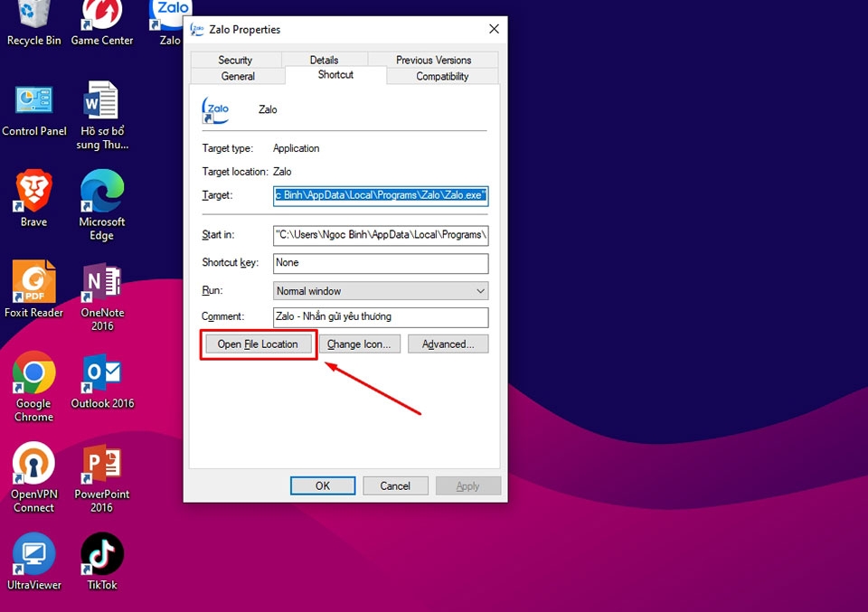This screenshot has height=612, width=868.
Task: Open Recycle Bin desktop icon
Action: tap(33, 22)
